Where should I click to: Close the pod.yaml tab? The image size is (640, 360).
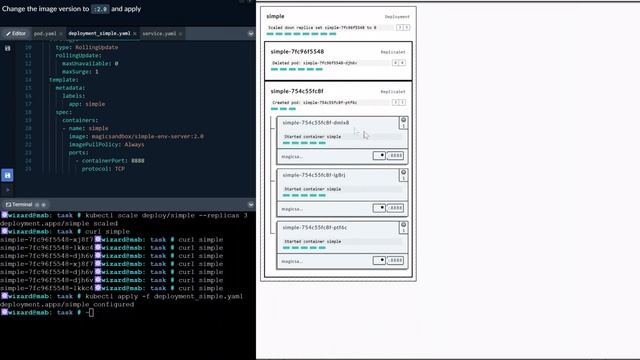61,33
